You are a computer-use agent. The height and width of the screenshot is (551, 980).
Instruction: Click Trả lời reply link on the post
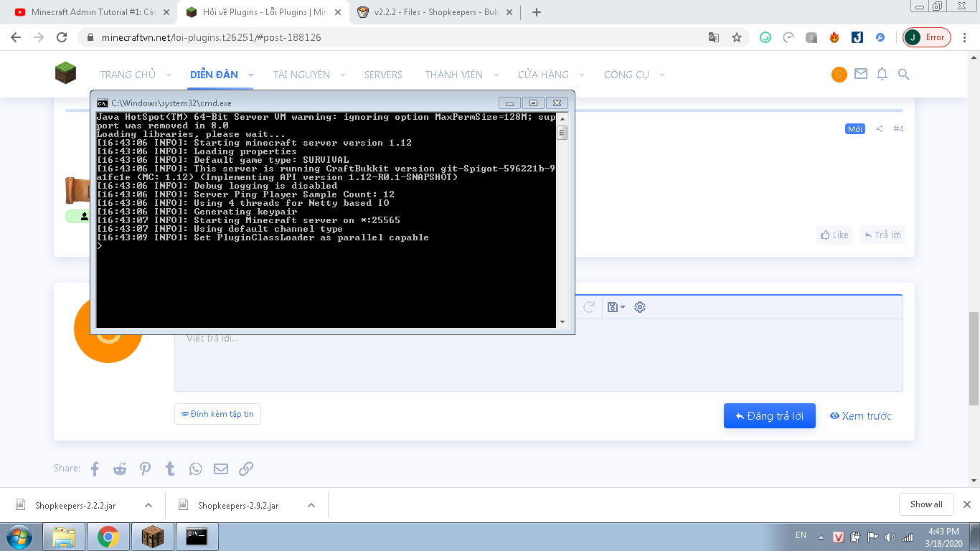coord(882,235)
